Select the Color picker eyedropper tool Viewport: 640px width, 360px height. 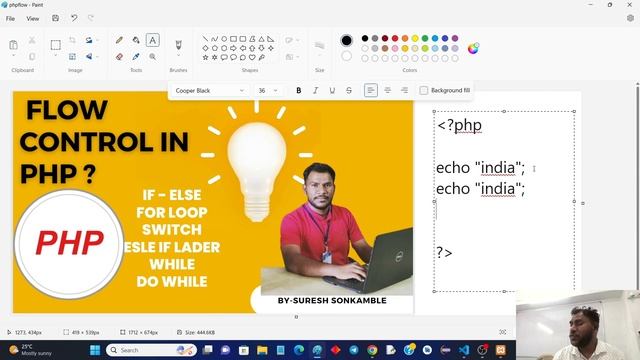(x=136, y=57)
